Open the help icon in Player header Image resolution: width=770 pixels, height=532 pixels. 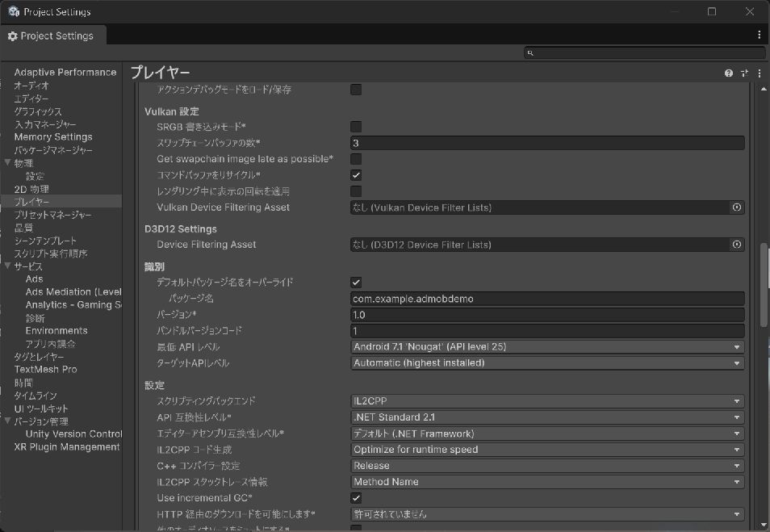click(728, 73)
